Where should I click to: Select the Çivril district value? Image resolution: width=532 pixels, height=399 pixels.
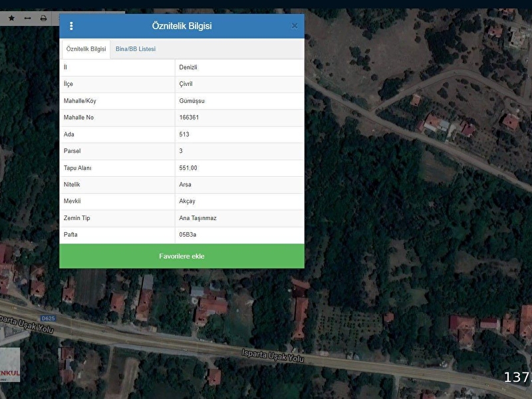click(186, 84)
